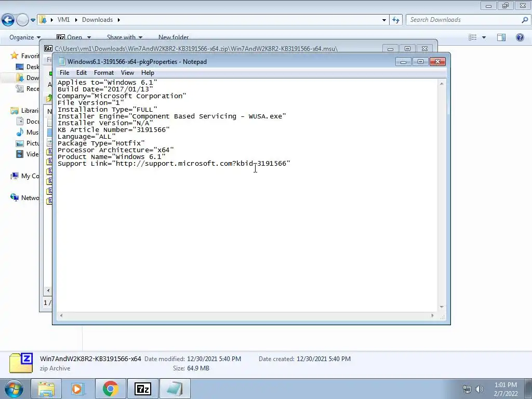This screenshot has width=532, height=399.
Task: Click the Notepad title bar document icon
Action: (x=62, y=61)
